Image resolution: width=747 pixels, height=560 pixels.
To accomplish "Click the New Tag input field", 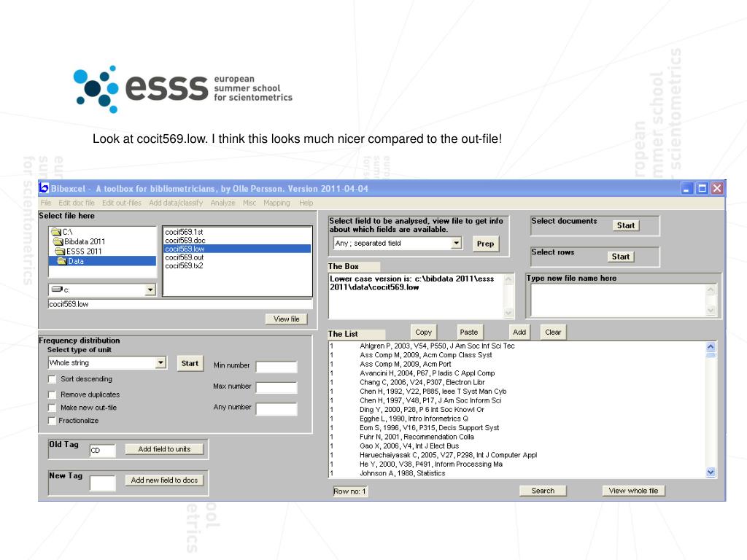I will pos(102,483).
